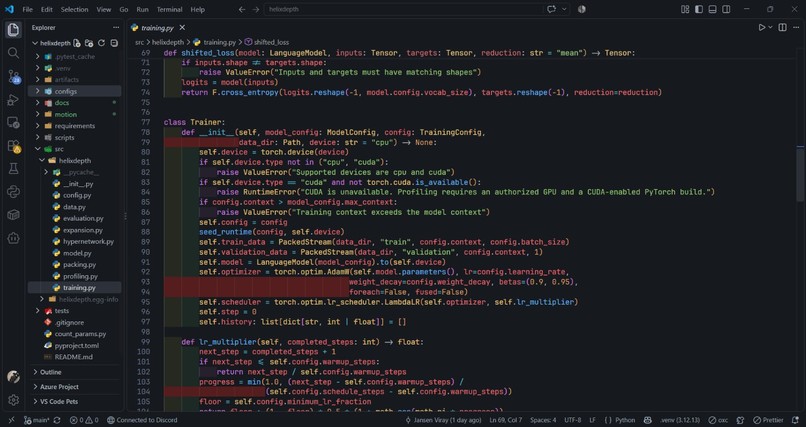Expand the configs folder
The image size is (806, 427).
pos(75,91)
